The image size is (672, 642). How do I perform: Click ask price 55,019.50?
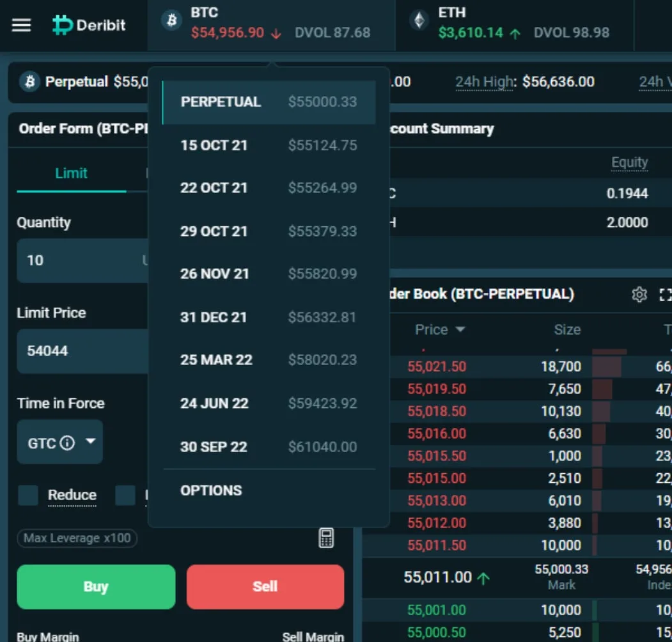tap(437, 389)
